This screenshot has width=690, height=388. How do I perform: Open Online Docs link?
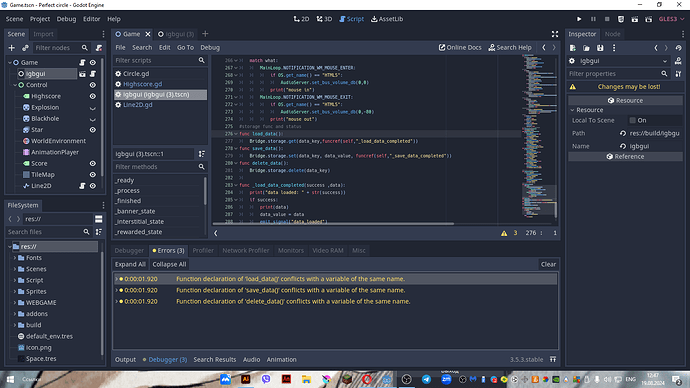tap(460, 48)
